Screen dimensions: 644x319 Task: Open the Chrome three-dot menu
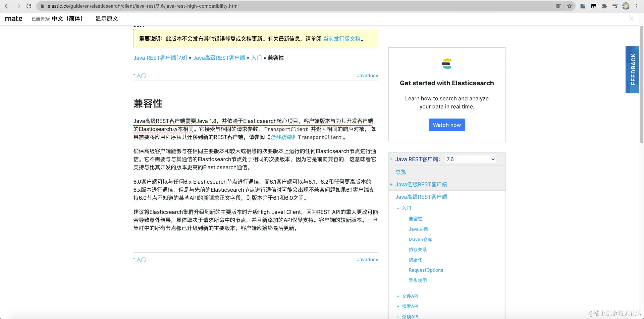pyautogui.click(x=637, y=6)
